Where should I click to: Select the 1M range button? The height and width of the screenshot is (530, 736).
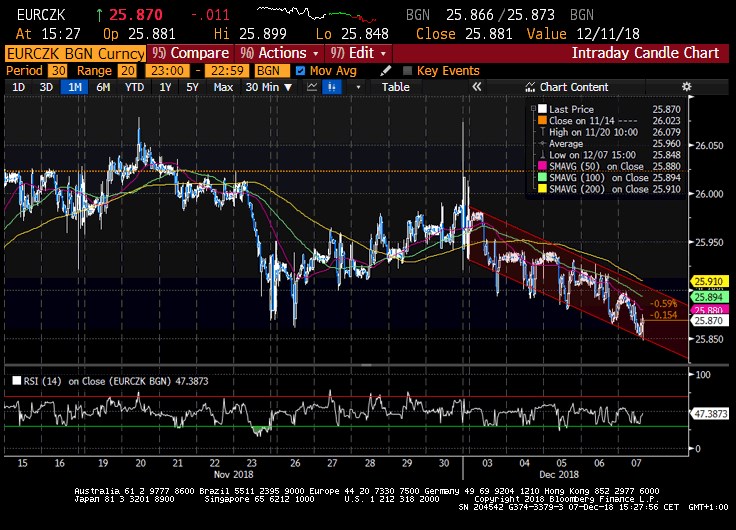click(x=73, y=87)
